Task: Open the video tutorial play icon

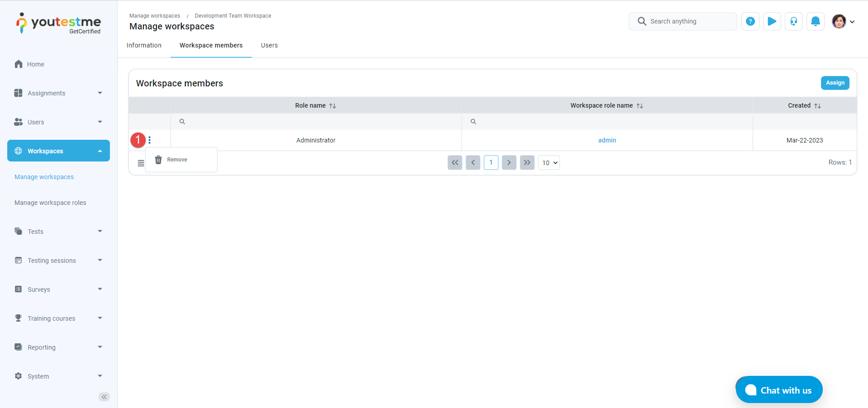Action: pyautogui.click(x=772, y=21)
